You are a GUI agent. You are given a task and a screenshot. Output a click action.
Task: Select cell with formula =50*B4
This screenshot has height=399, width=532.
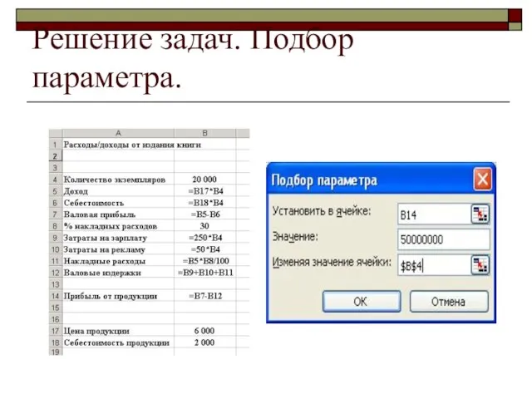click(x=205, y=249)
